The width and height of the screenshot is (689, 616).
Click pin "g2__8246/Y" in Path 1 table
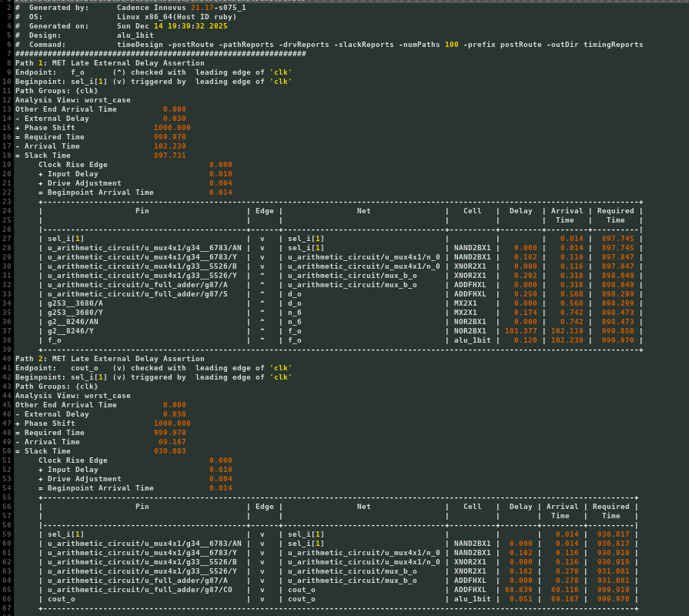pyautogui.click(x=70, y=330)
